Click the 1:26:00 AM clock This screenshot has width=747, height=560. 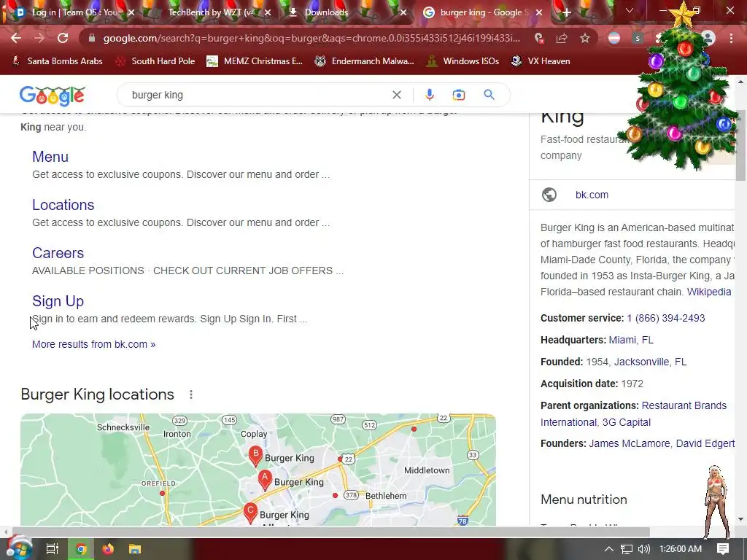[x=681, y=549]
